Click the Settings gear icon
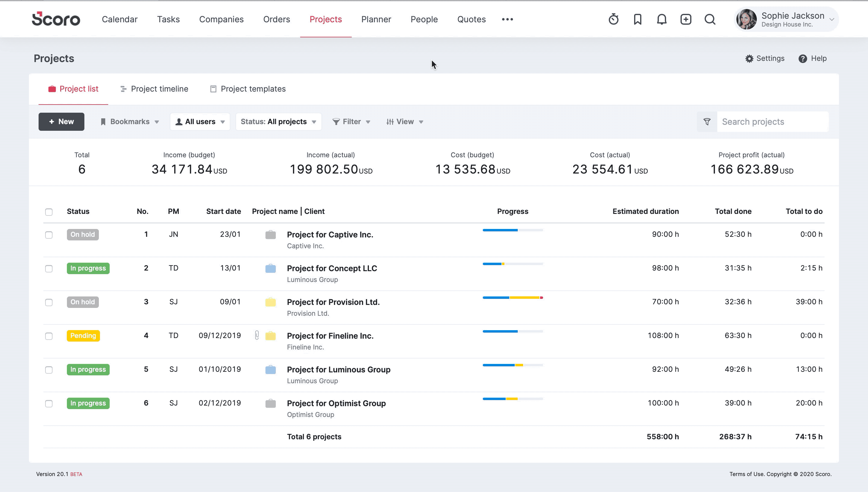 click(x=749, y=58)
